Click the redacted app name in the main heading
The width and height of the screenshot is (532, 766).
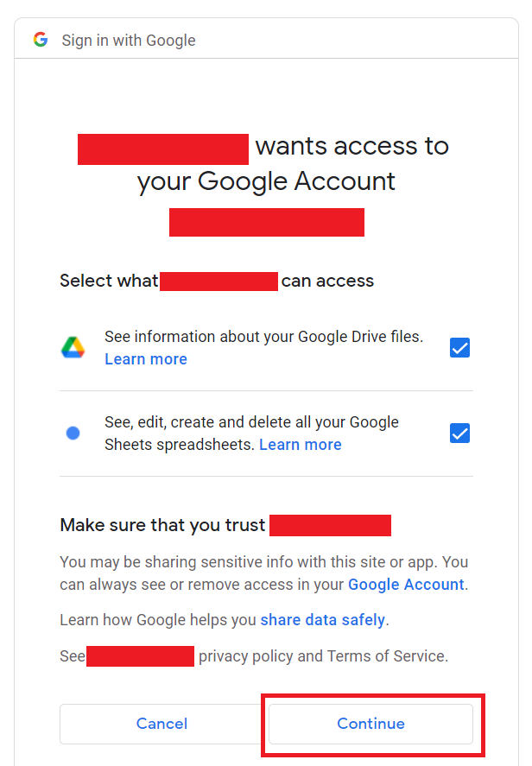tap(163, 149)
